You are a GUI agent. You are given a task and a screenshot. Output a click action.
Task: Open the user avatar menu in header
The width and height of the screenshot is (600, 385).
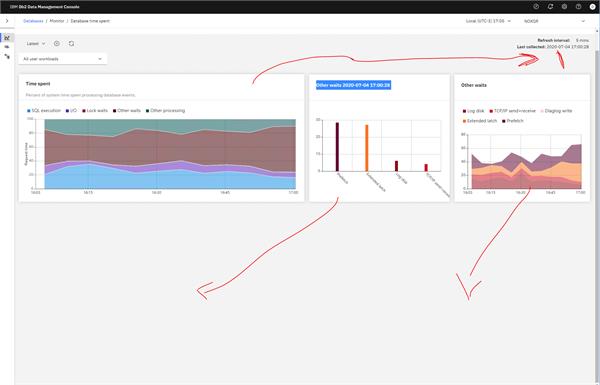click(592, 7)
